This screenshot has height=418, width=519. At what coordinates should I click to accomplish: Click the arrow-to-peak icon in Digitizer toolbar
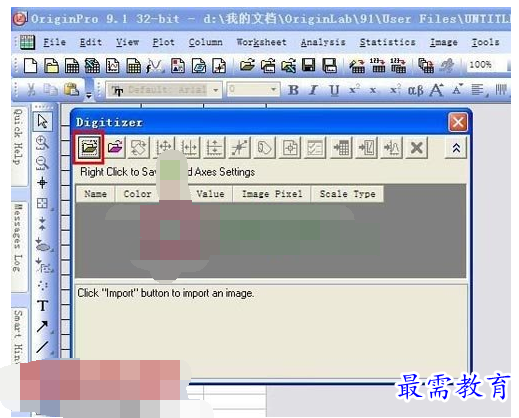[x=391, y=147]
